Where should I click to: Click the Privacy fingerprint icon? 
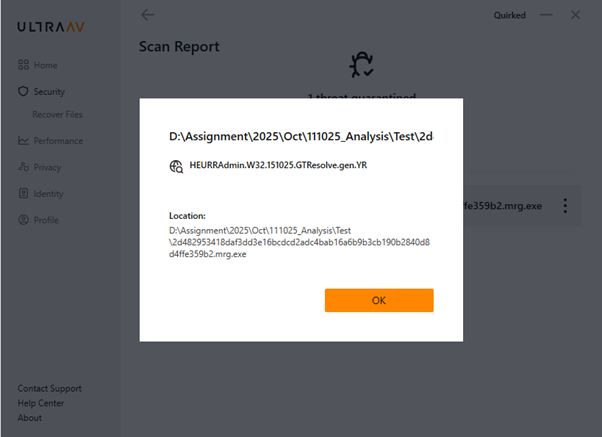pos(22,167)
